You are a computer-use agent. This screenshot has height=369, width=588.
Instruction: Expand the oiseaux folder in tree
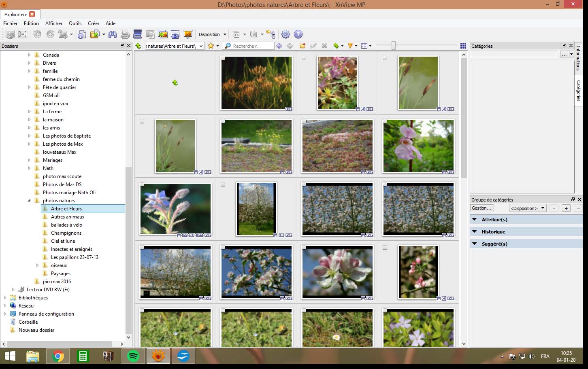tap(37, 265)
